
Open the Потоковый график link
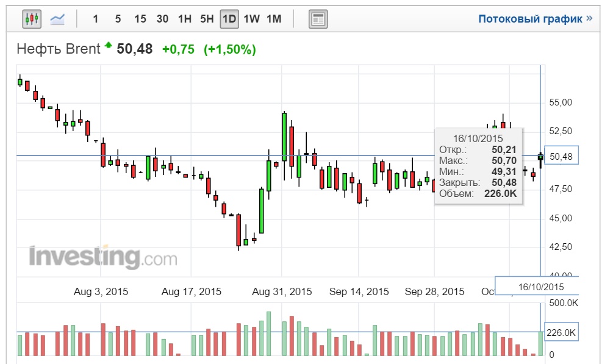pyautogui.click(x=535, y=18)
